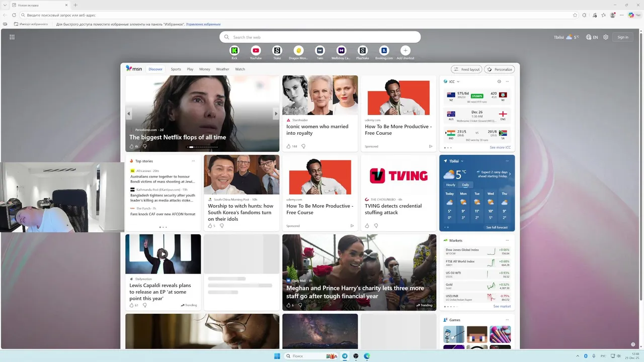
Task: Switch to the Sports tab
Action: [176, 69]
